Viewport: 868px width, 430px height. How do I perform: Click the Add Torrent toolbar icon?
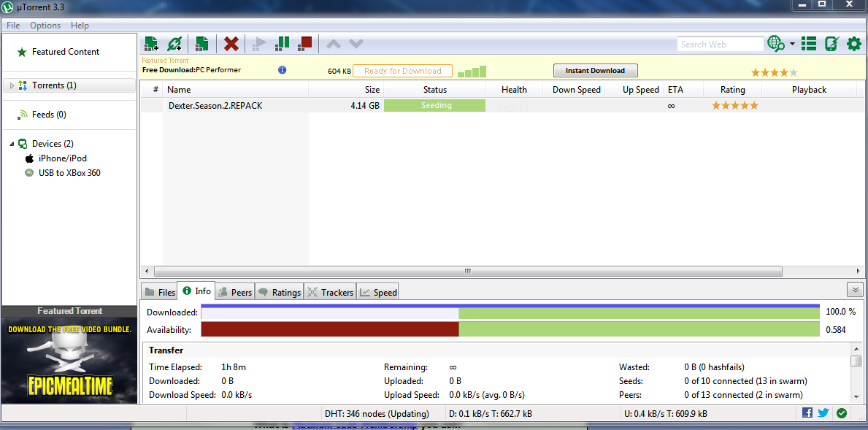[151, 44]
